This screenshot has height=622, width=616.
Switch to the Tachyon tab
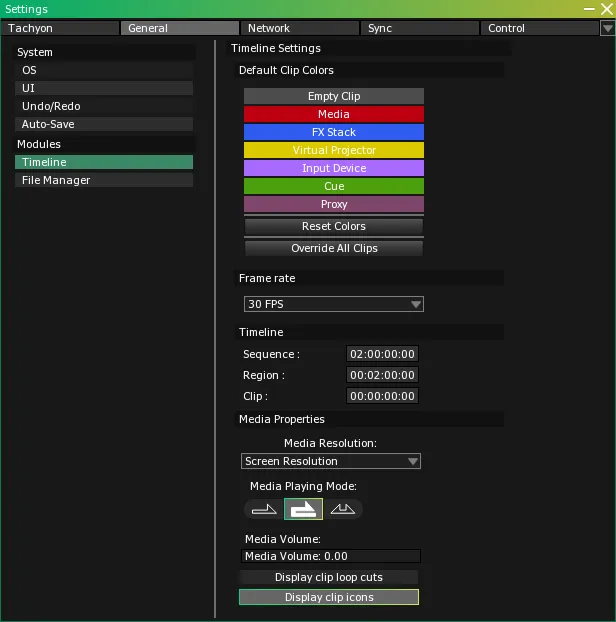[59, 28]
